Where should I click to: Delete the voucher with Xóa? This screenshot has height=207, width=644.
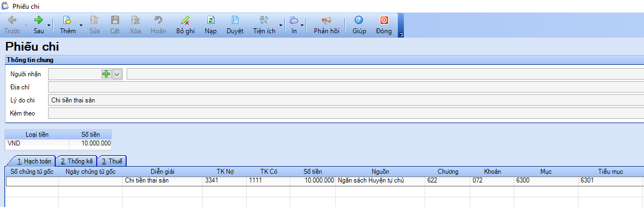[x=135, y=25]
